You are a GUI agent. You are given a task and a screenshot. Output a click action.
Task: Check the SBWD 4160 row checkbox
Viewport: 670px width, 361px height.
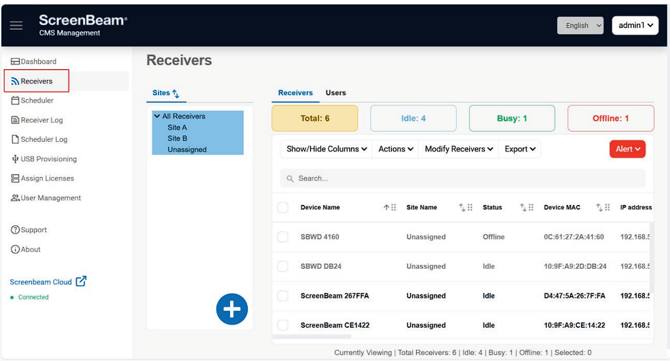coord(282,237)
